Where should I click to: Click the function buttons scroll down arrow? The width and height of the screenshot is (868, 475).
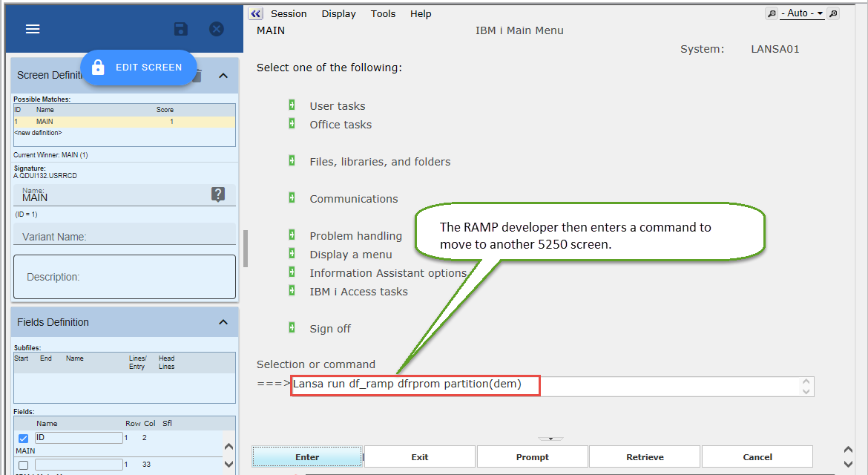(x=847, y=464)
